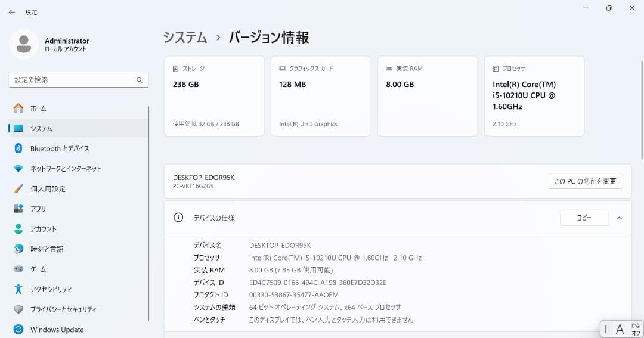
Task: Click the PC-VKT16GZG9 model text
Action: [193, 186]
